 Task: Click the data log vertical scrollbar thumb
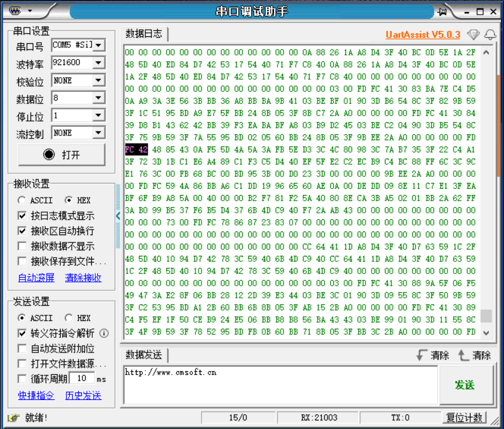pyautogui.click(x=486, y=316)
